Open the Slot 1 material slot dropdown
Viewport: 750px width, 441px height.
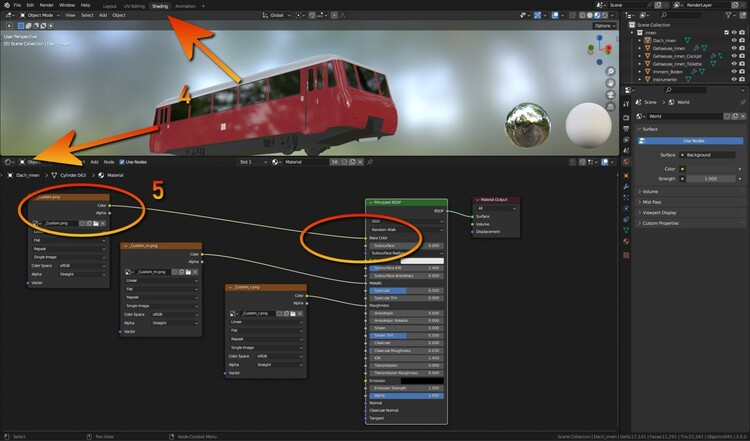(x=251, y=161)
